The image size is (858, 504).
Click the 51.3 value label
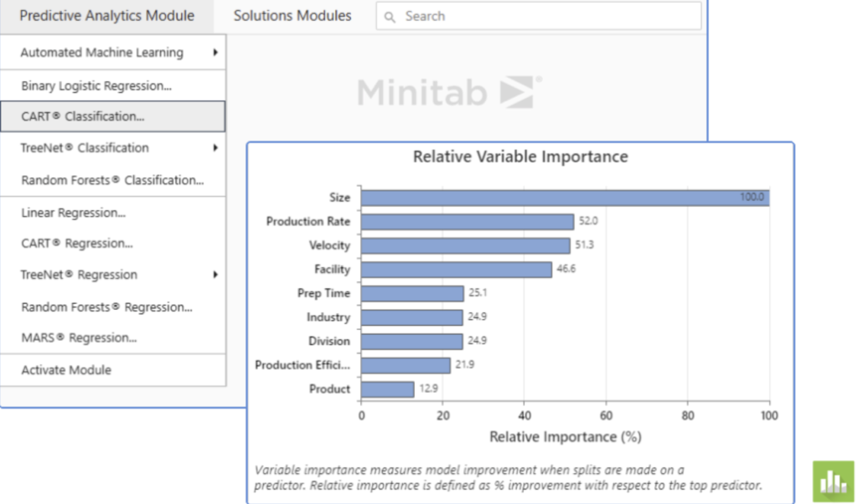[x=584, y=245]
